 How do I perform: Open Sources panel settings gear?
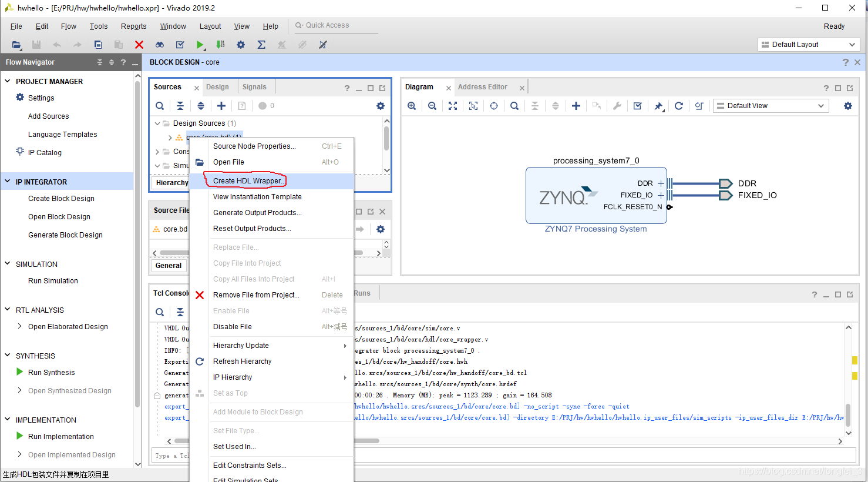pyautogui.click(x=381, y=106)
